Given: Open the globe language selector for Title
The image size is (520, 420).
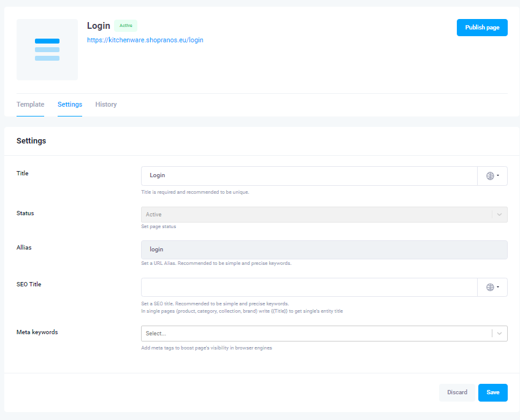Looking at the screenshot, I should 492,176.
